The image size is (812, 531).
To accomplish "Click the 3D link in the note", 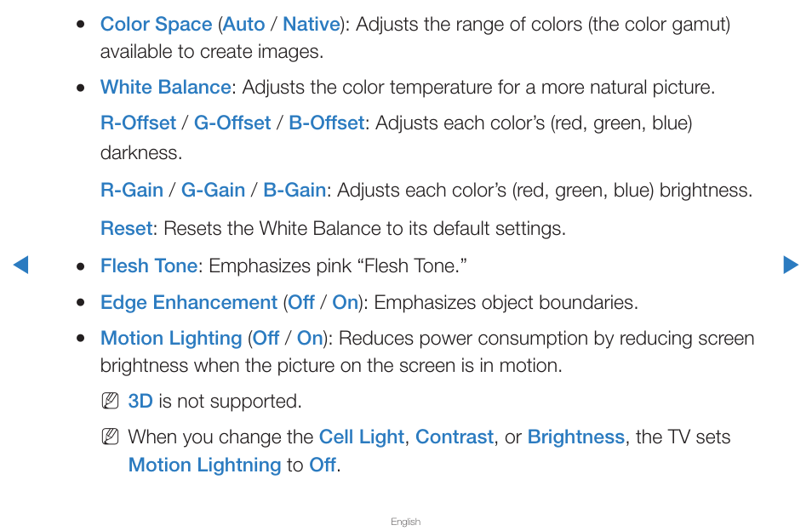I will pos(140,401).
